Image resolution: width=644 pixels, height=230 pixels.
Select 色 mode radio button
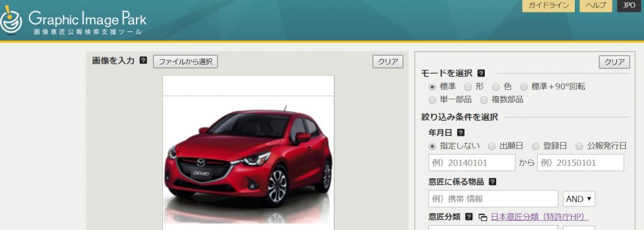[496, 87]
